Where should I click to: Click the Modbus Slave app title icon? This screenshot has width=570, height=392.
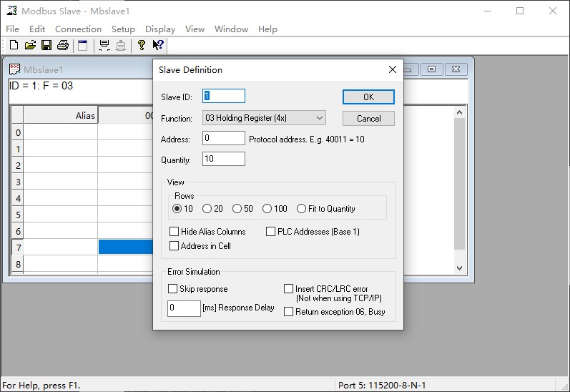tap(11, 11)
